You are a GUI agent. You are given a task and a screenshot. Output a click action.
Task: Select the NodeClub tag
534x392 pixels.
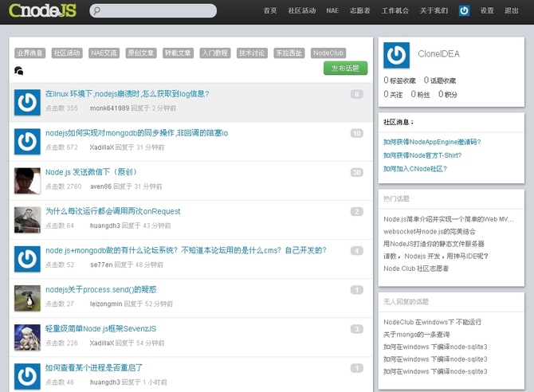point(328,53)
